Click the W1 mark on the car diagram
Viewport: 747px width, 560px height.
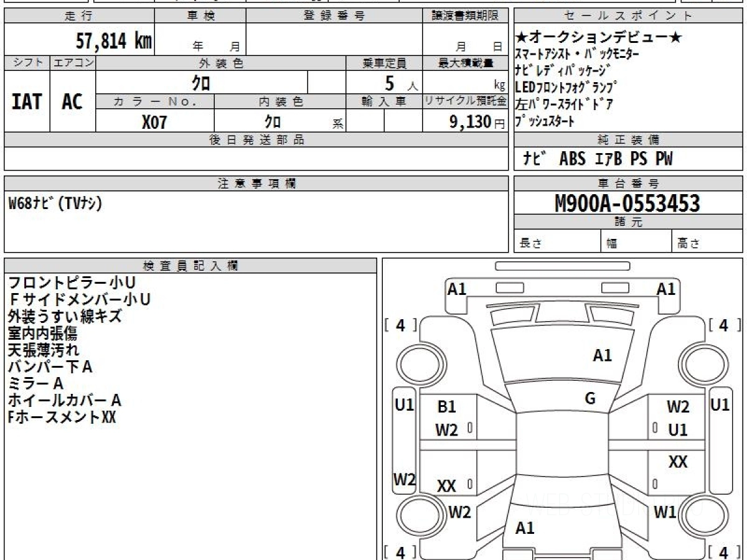coord(665,512)
